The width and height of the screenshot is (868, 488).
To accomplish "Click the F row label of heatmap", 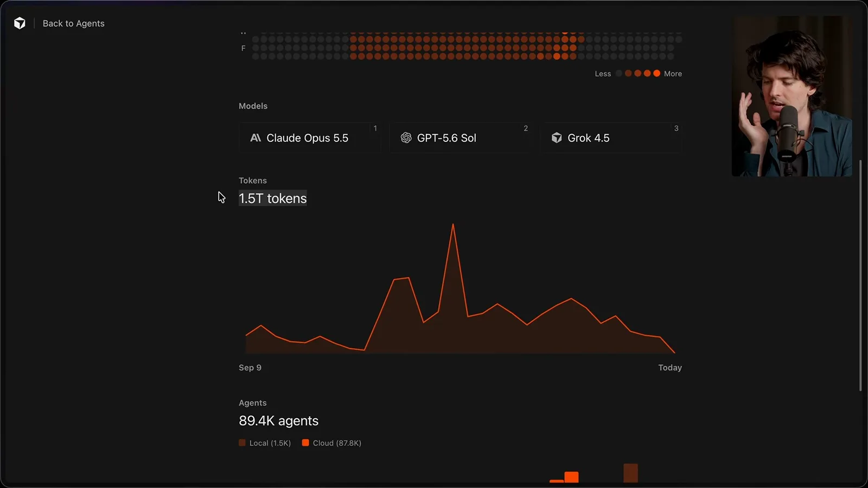I will coord(243,48).
